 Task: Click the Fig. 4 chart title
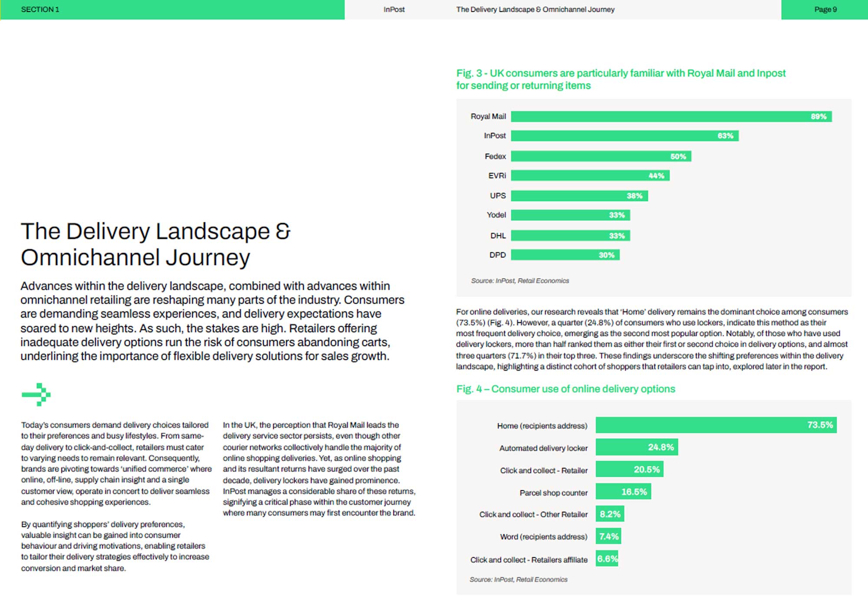(565, 389)
